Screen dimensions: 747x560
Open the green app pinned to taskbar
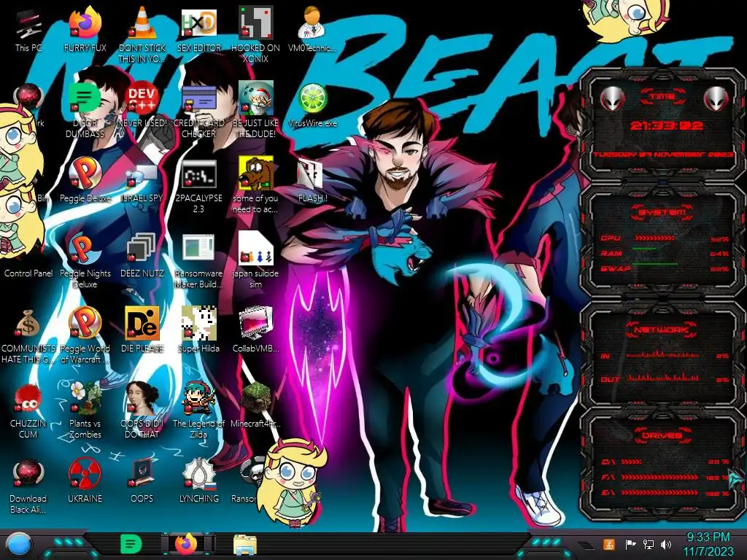tap(131, 544)
